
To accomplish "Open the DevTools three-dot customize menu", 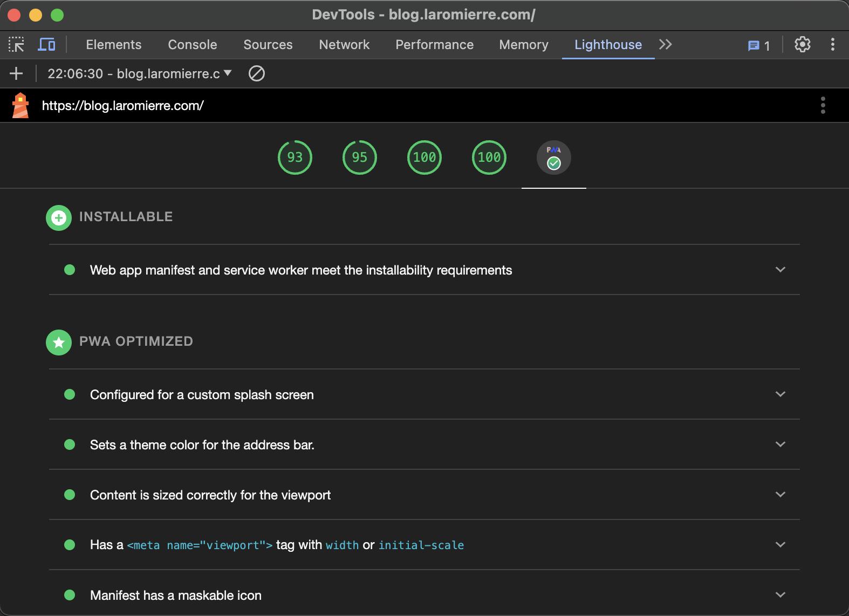I will point(833,44).
